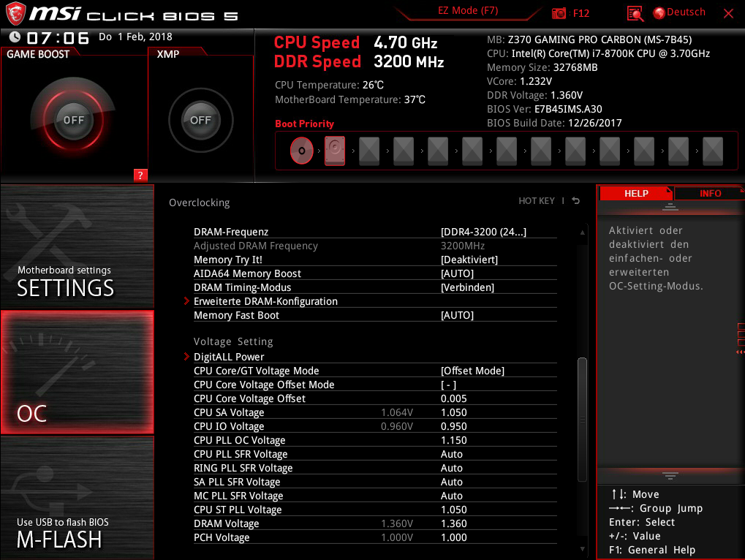
Task: Switch to EZ Mode (F7)
Action: point(468,10)
